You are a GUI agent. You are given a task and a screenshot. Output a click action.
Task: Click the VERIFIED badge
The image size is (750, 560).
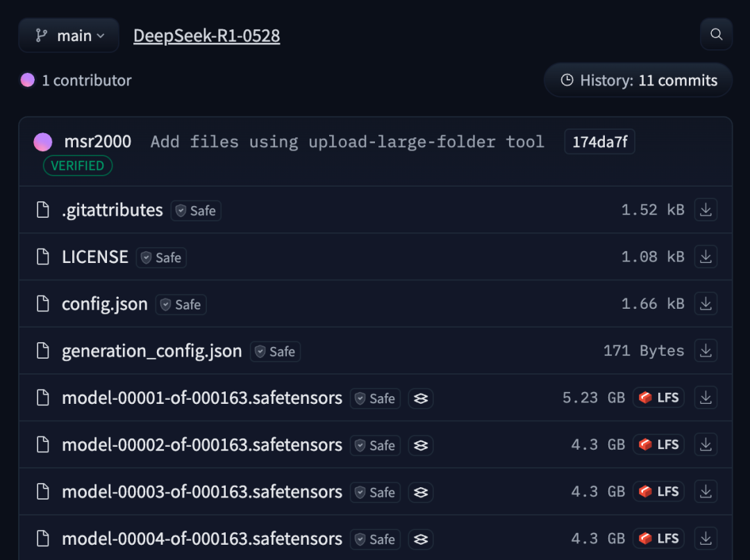click(x=78, y=166)
